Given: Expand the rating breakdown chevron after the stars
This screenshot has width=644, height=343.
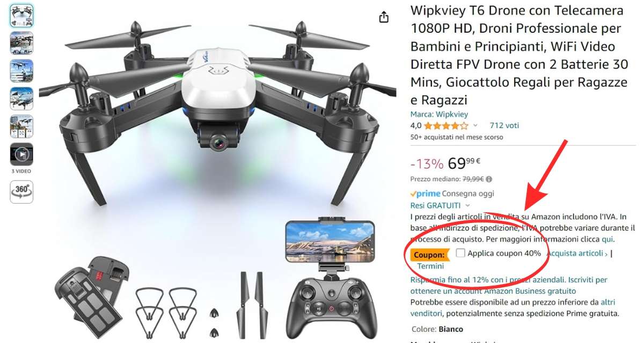Looking at the screenshot, I should (x=474, y=126).
